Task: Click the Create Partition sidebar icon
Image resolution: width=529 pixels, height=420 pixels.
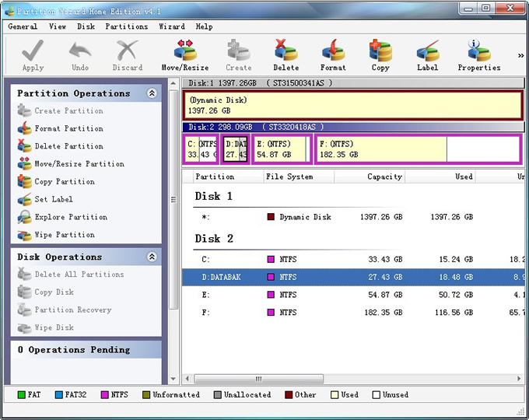Action: click(x=24, y=110)
